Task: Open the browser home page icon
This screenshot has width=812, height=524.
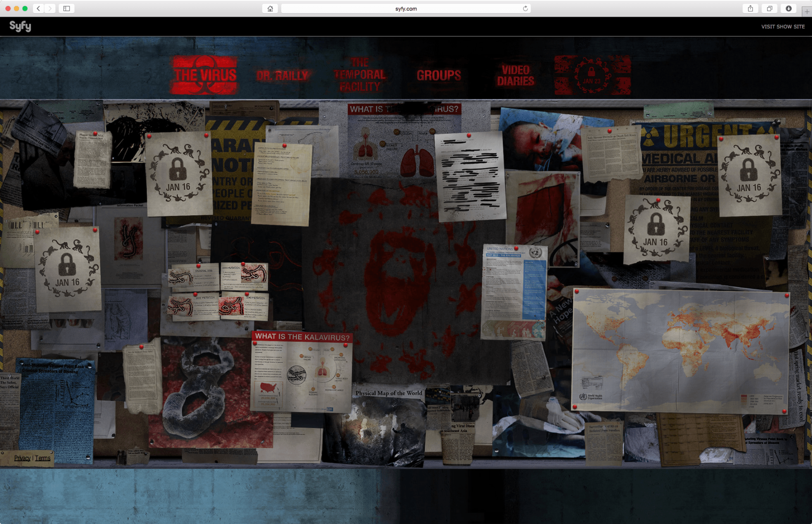Action: (270, 9)
